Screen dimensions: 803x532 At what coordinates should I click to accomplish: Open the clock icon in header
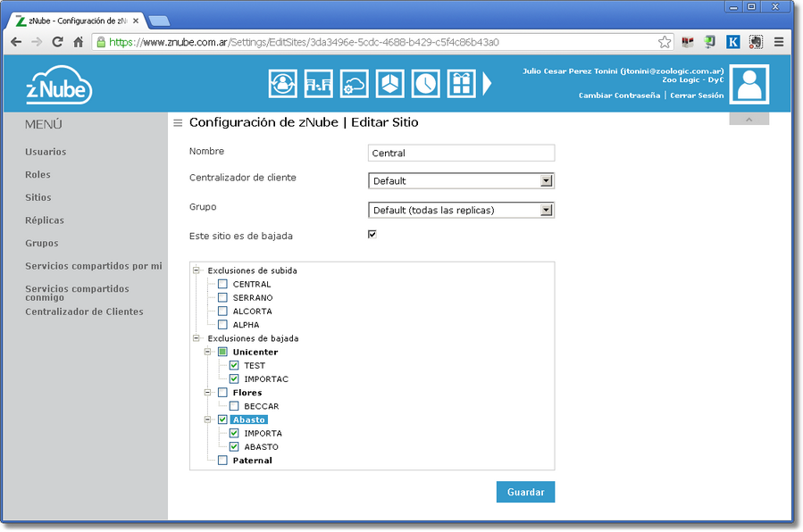pos(426,84)
